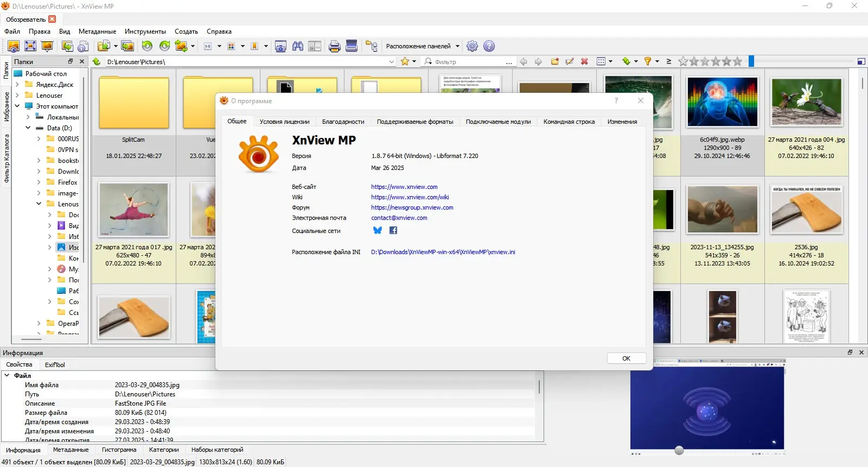Expand the Яндекс.Диск tree node
The height and width of the screenshot is (467, 868).
pos(17,84)
